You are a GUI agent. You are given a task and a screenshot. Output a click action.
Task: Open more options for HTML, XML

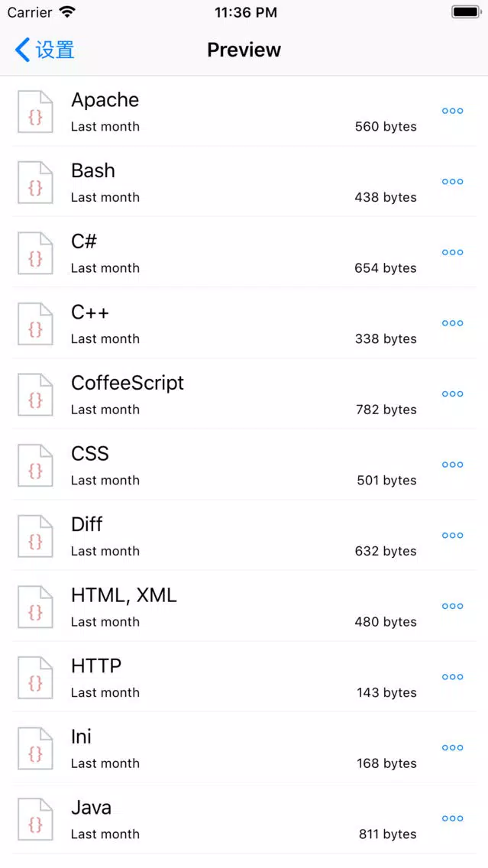click(452, 606)
